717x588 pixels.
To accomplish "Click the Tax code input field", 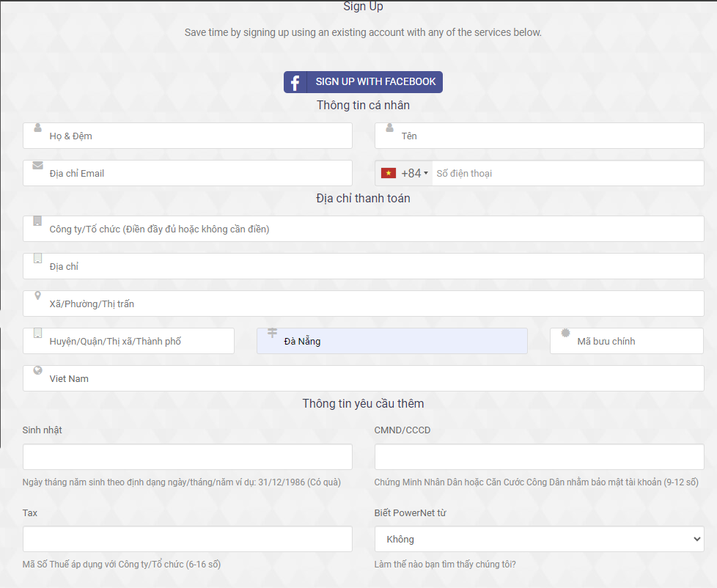I will 187,540.
